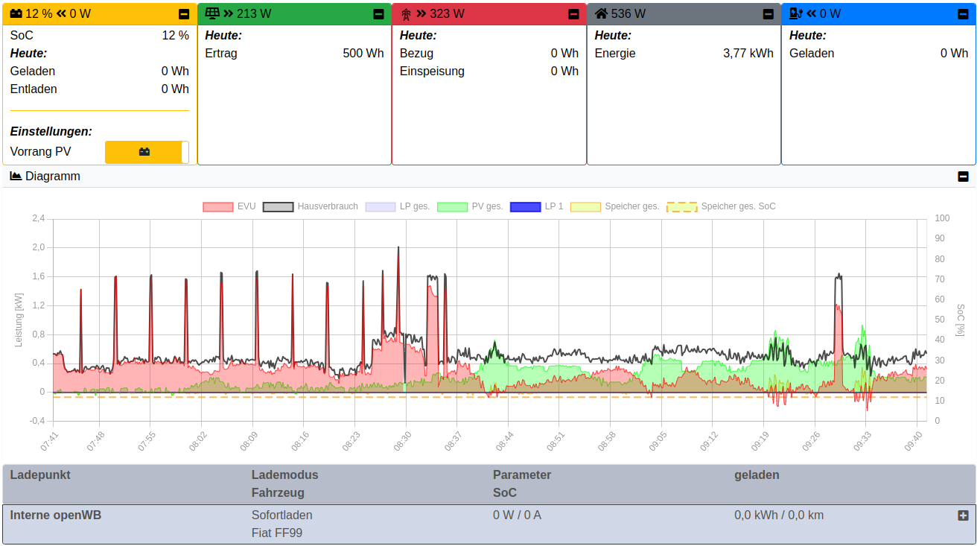Viewport: 980px width, 546px height.
Task: Collapse the PV yield card
Action: point(378,14)
